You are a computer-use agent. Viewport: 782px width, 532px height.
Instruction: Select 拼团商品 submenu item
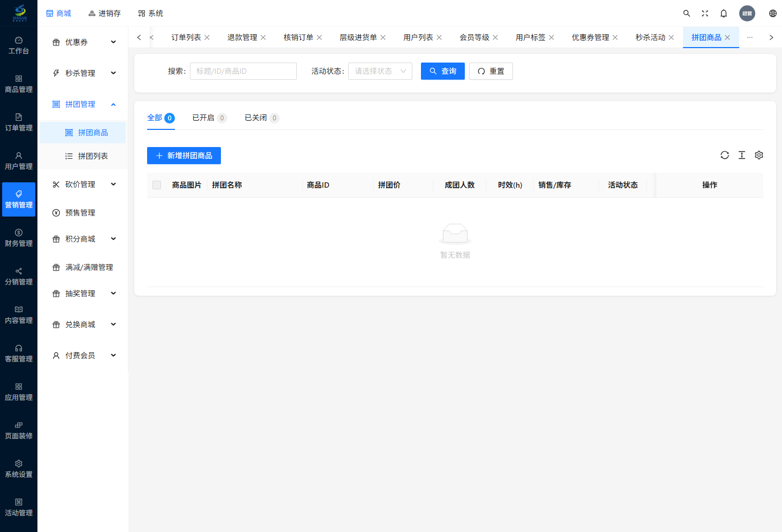click(83, 133)
